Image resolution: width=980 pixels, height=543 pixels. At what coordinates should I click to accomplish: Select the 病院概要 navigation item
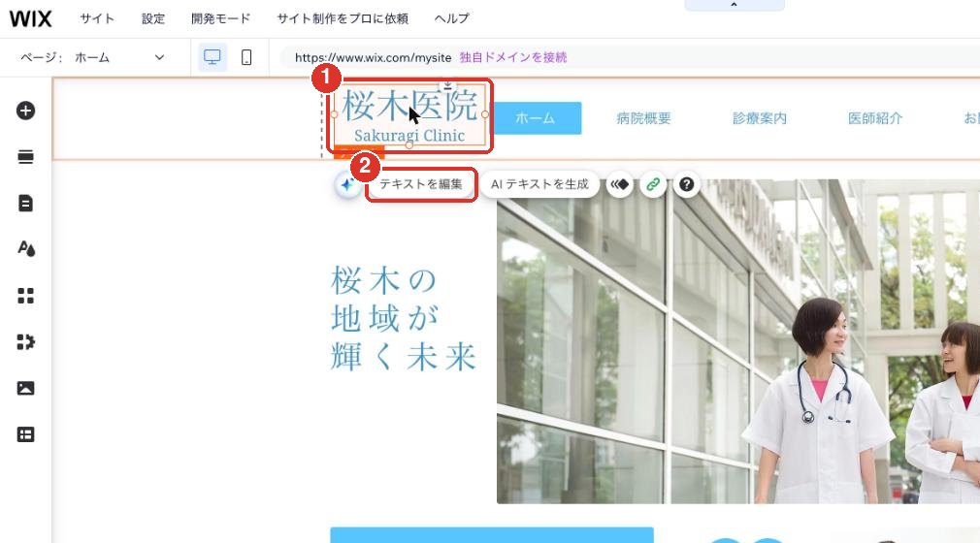pos(643,118)
